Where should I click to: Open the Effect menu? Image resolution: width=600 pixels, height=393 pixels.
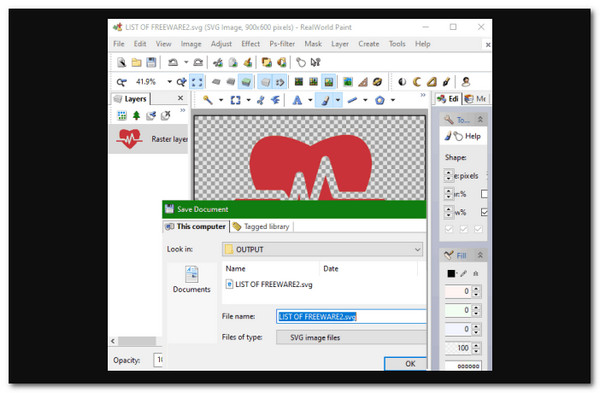click(x=251, y=44)
